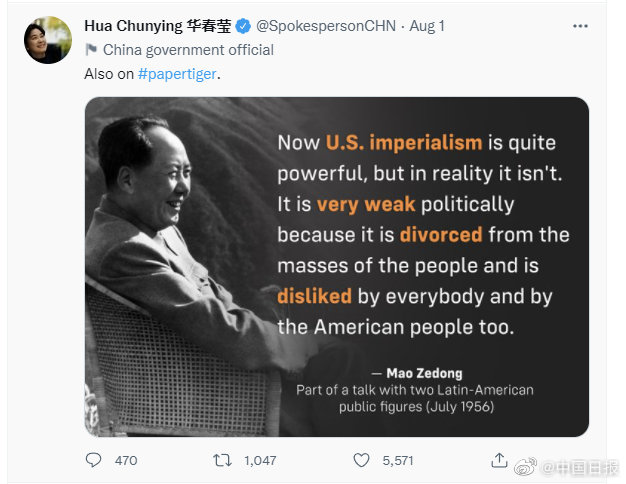The width and height of the screenshot is (626, 484).
Task: Retweet the post using the retweet icon
Action: (x=226, y=460)
